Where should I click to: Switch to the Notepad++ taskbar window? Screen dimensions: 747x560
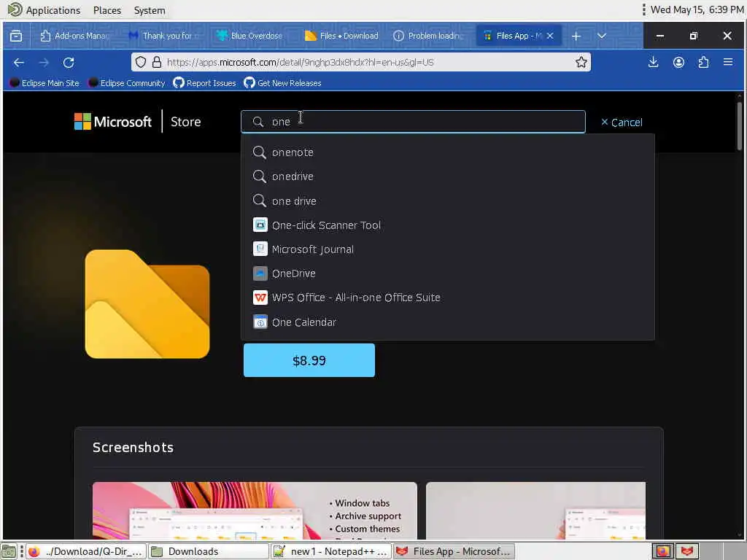pyautogui.click(x=330, y=551)
